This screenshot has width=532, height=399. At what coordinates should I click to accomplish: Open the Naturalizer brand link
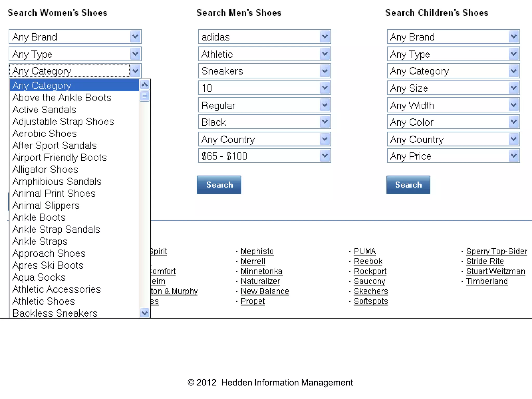pos(260,281)
